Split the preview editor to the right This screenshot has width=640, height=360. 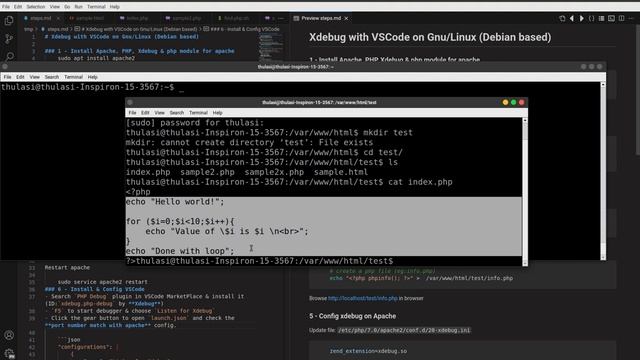tap(621, 18)
